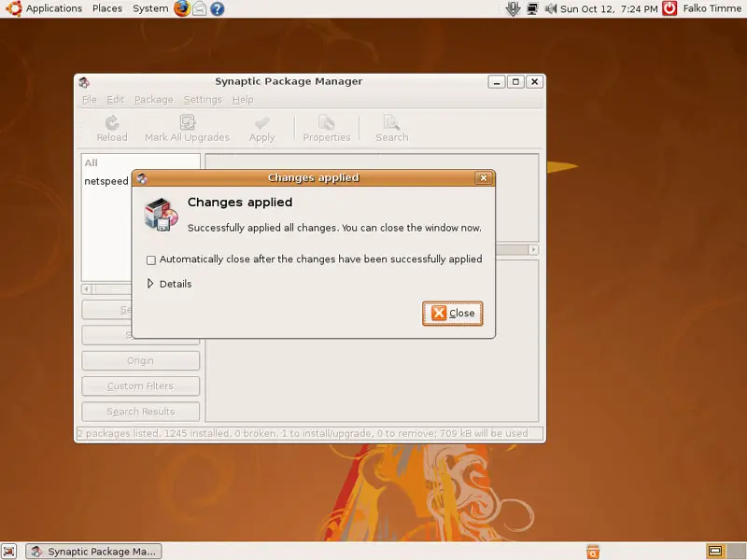The height and width of the screenshot is (560, 747).
Task: Click the clock showing Sun Oct 12
Action: (609, 8)
